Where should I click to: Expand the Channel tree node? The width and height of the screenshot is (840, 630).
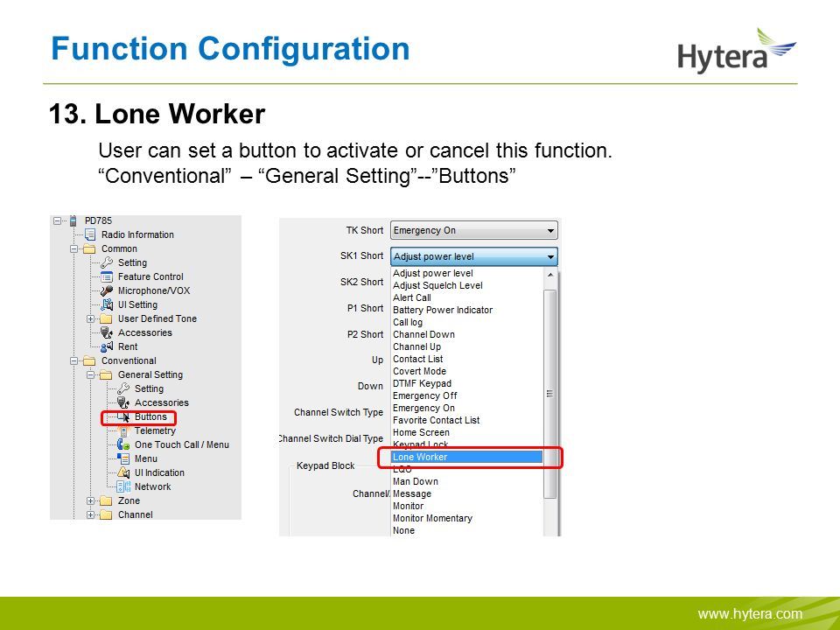(90, 514)
